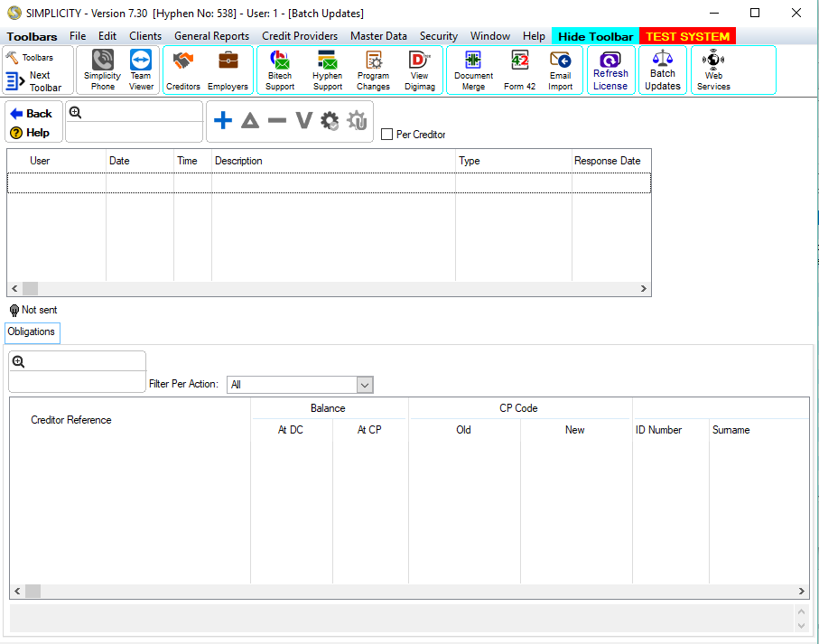Open Web Services globe icon
This screenshot has height=644, width=819.
coord(713,70)
